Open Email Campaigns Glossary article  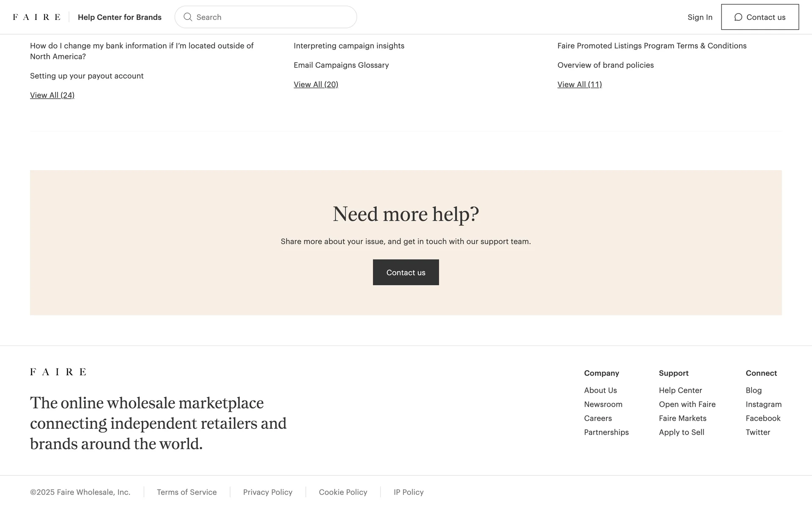pyautogui.click(x=341, y=65)
